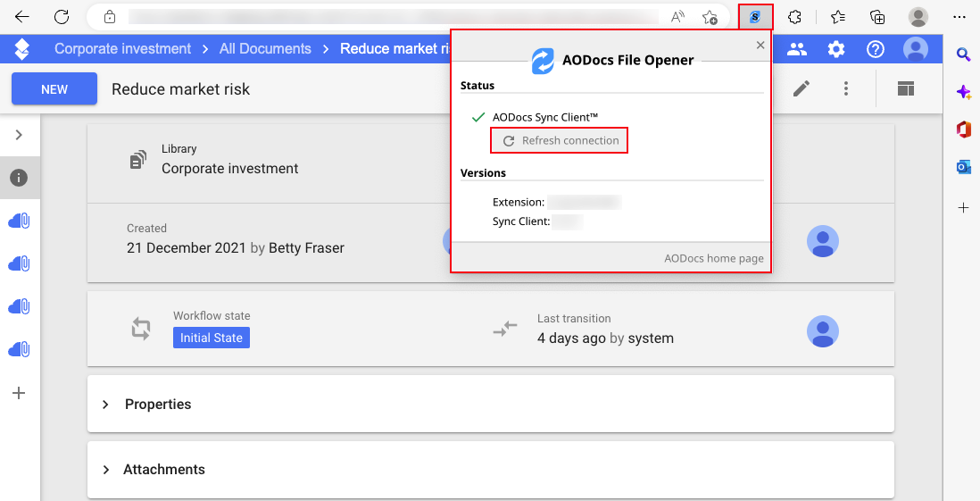The image size is (980, 501).
Task: Open the Copilot sparkle icon in Edge sidebar
Action: (963, 93)
